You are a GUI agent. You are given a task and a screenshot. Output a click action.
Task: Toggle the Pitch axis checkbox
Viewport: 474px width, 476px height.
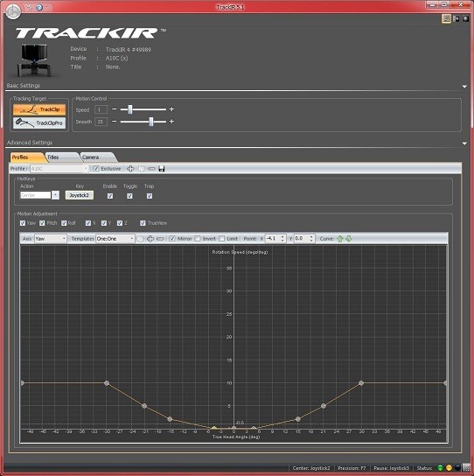[x=42, y=223]
